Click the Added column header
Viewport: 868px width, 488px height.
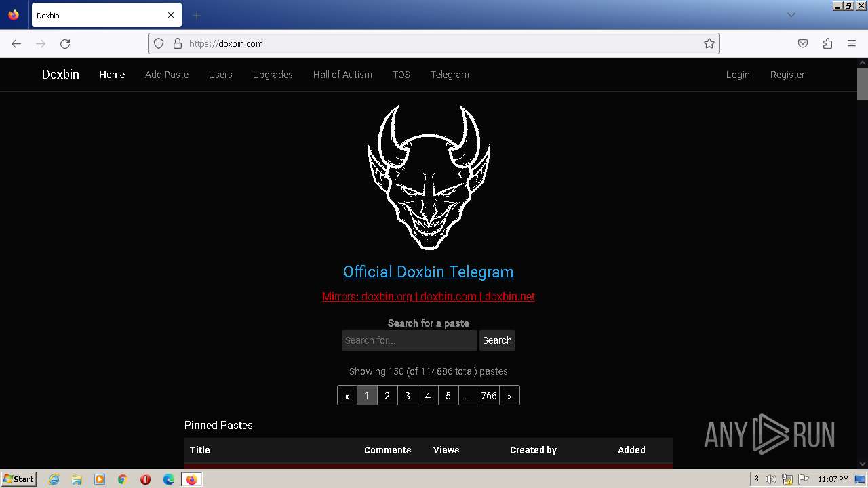[631, 450]
